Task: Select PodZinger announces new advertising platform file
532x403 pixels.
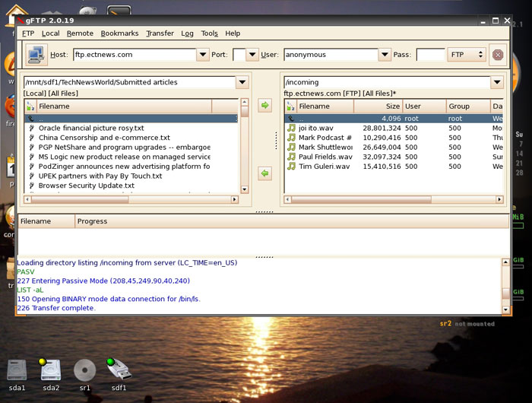Action: (131, 167)
